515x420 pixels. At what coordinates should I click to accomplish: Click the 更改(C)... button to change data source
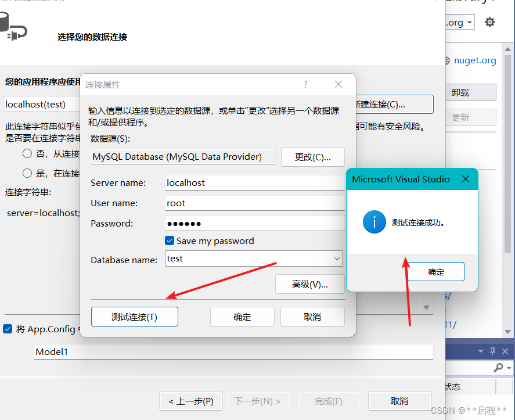(312, 156)
